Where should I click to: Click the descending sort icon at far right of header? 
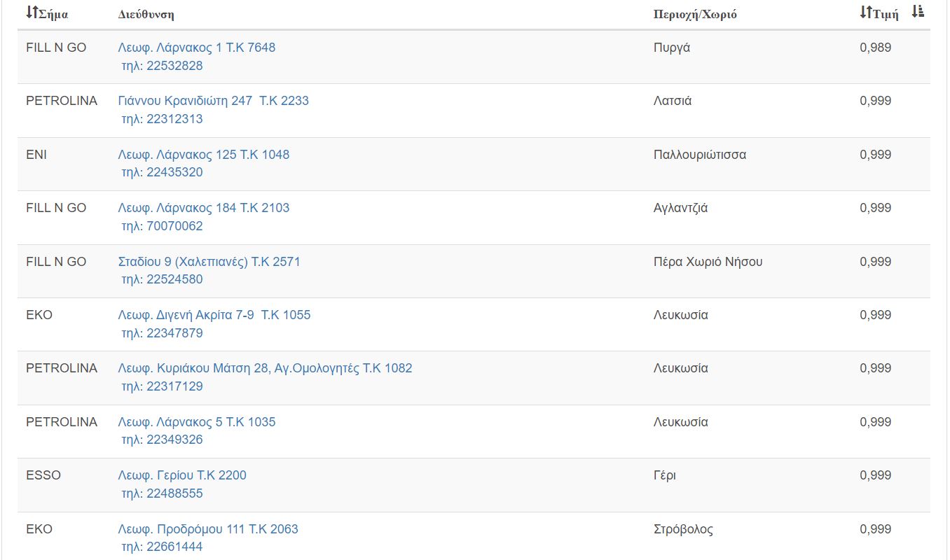[x=918, y=12]
